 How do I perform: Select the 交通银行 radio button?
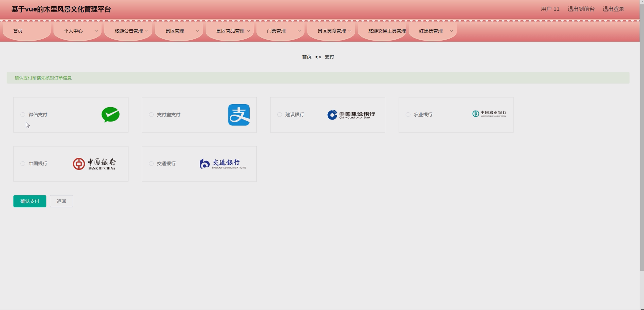point(151,163)
